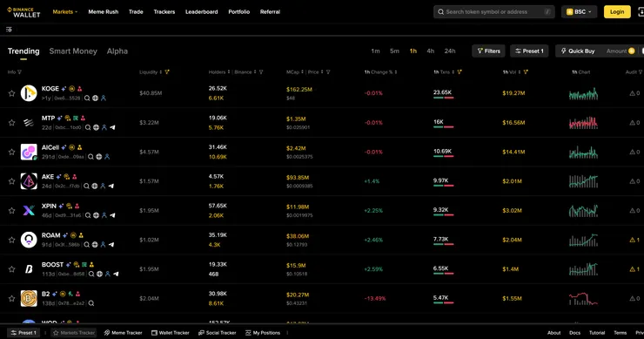The image size is (644, 339).
Task: Open the ROAM token logo
Action: click(x=29, y=240)
